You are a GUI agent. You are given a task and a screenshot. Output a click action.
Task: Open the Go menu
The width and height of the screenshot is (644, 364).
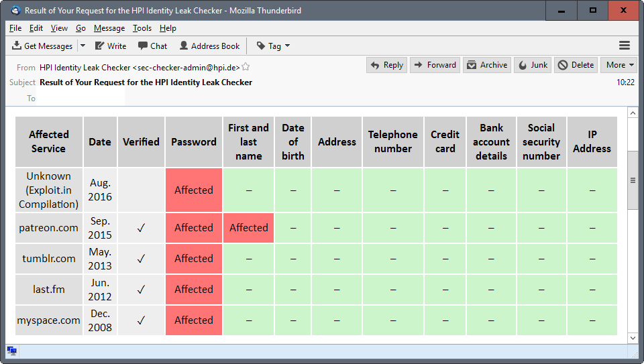coord(80,28)
